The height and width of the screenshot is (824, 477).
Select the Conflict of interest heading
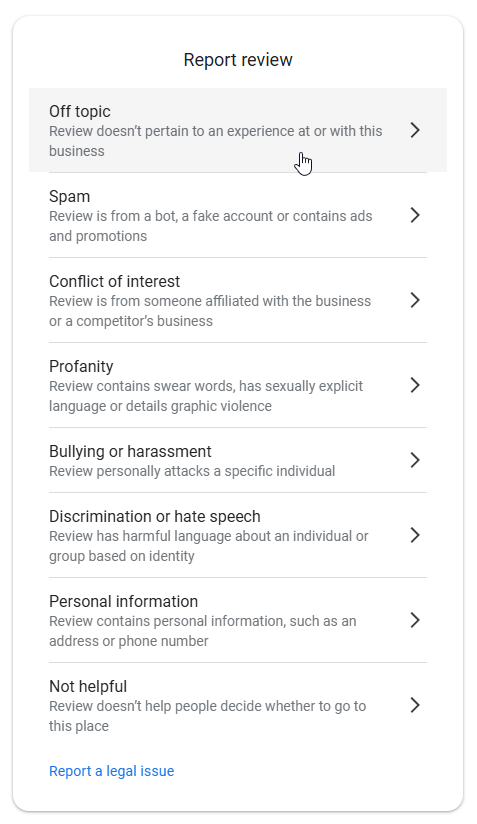coord(115,281)
